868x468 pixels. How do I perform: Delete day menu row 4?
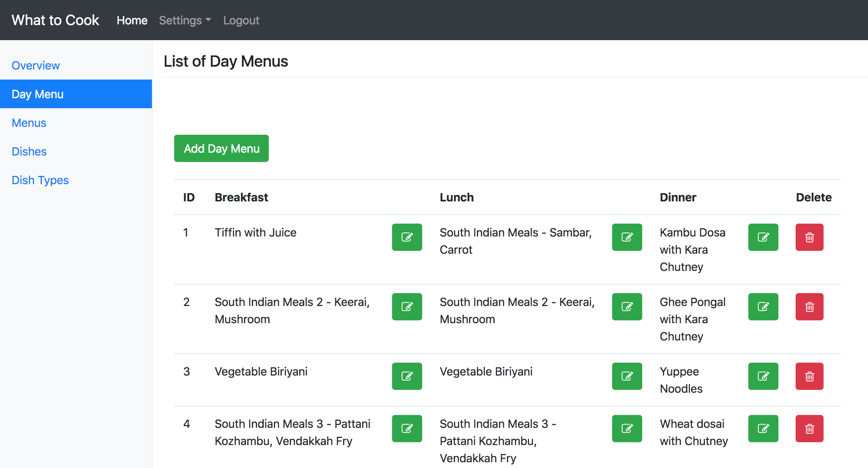[x=809, y=429]
